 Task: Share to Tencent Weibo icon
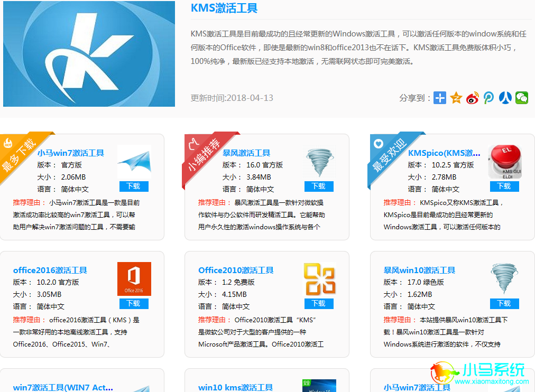(488, 98)
